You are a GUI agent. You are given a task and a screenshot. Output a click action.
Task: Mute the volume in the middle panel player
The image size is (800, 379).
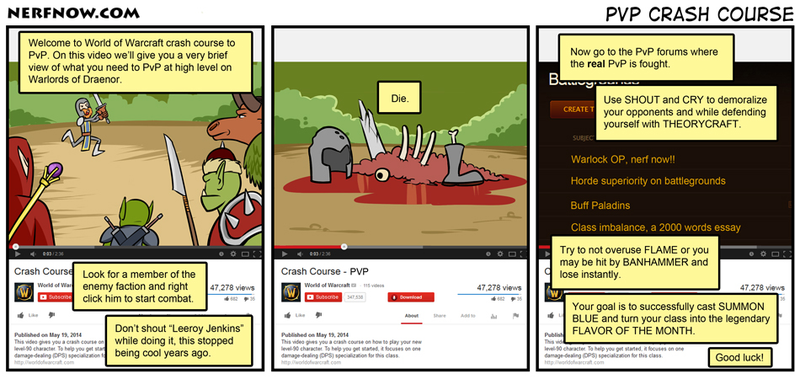pos(299,254)
